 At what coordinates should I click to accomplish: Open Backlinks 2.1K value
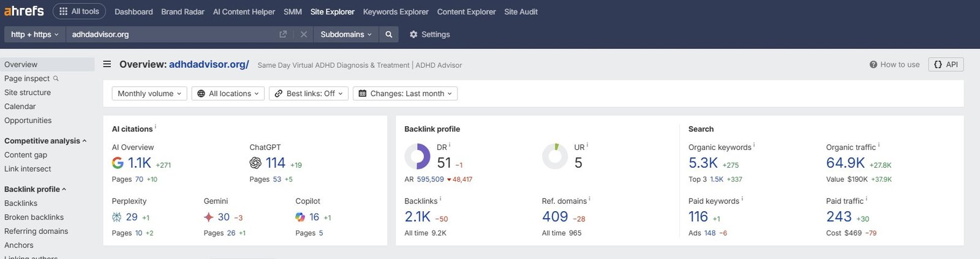tap(418, 217)
